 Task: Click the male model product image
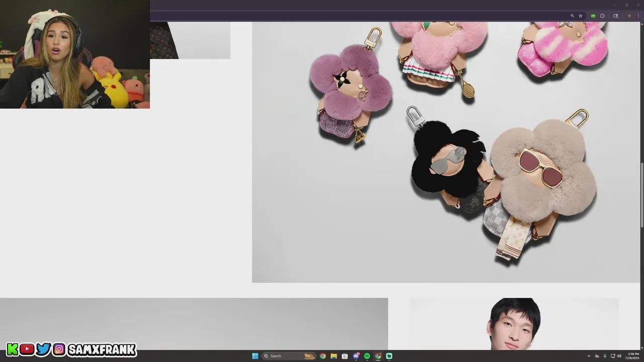click(514, 324)
